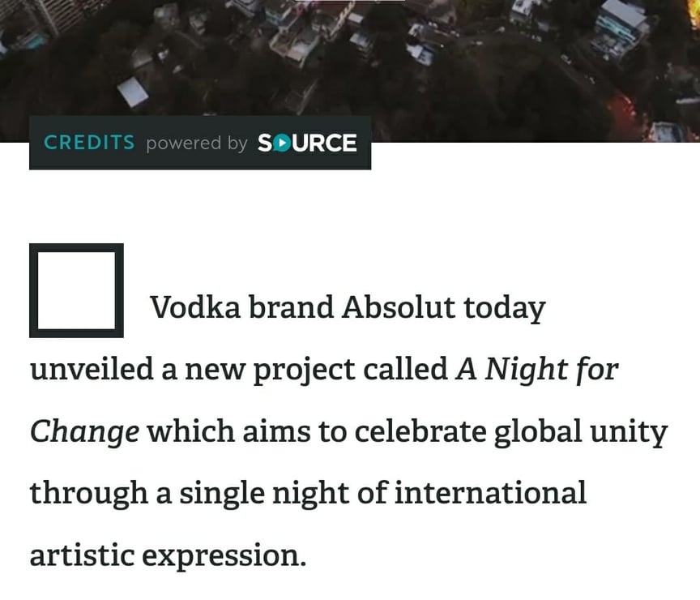Click the words "single night"
Image resolution: width=700 pixels, height=600 pixels.
[262, 492]
